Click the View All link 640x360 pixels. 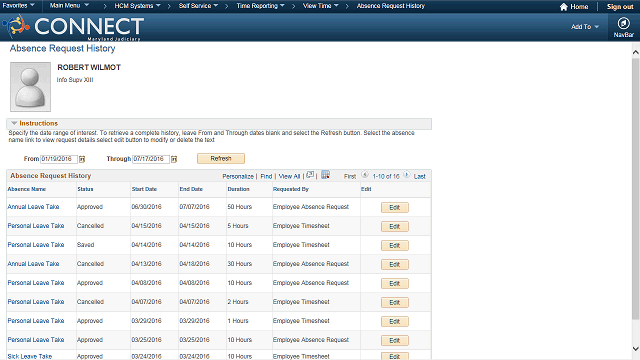(x=289, y=176)
